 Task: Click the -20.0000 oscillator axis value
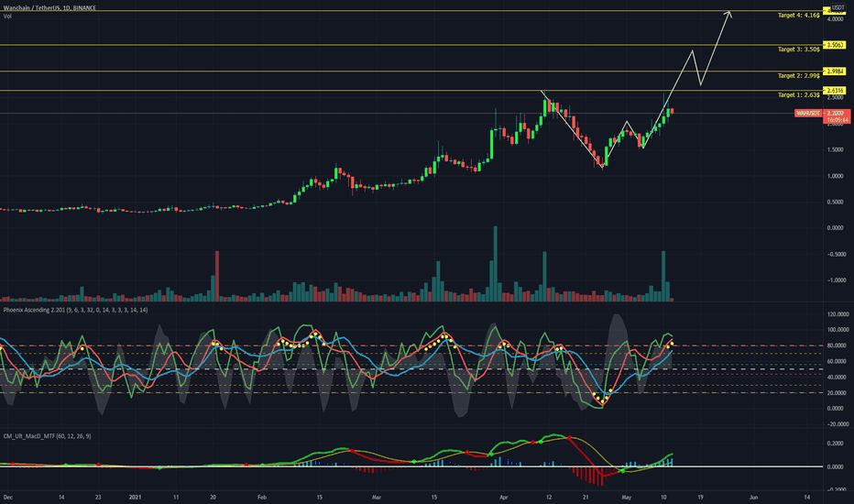pyautogui.click(x=838, y=424)
